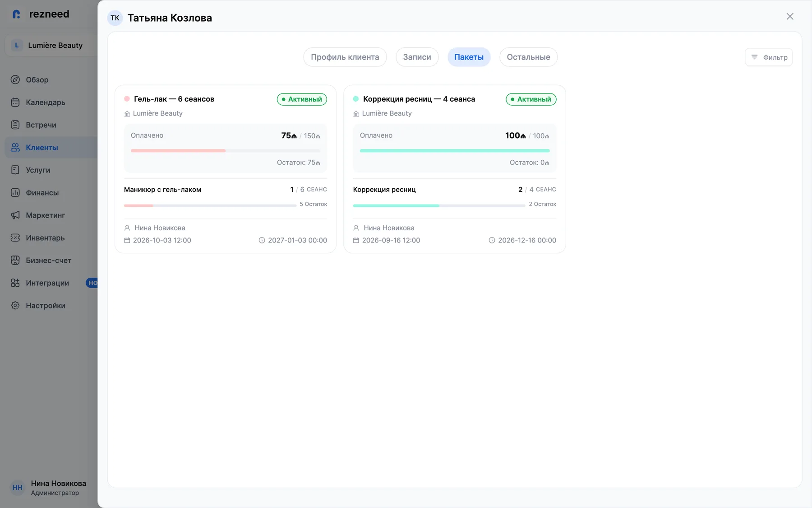This screenshot has width=812, height=508.
Task: Click the clock icon beside 2026-12-16 00:00
Action: [492, 240]
